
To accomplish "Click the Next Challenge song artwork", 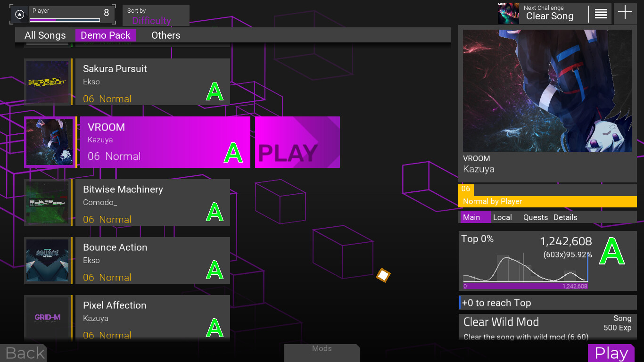I will (x=508, y=13).
